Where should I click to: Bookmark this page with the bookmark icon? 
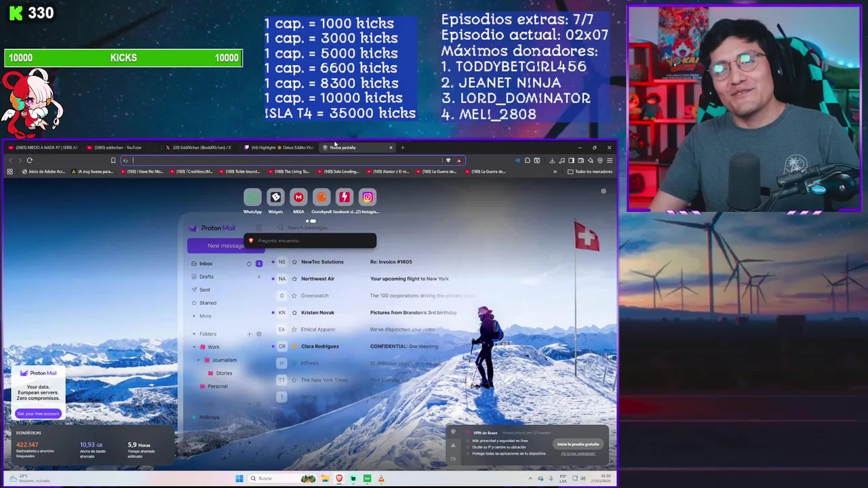pyautogui.click(x=113, y=161)
